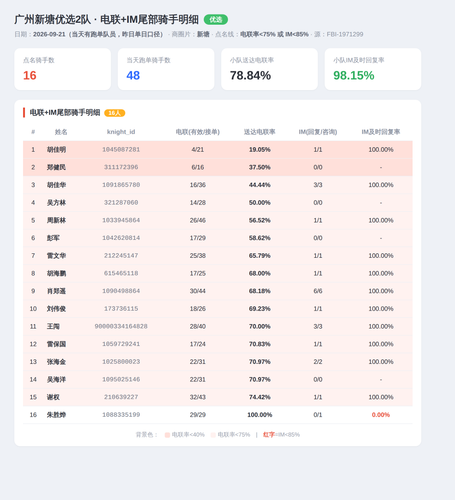Click the 6/6 IM cell
This screenshot has height=500, width=455.
point(318,291)
